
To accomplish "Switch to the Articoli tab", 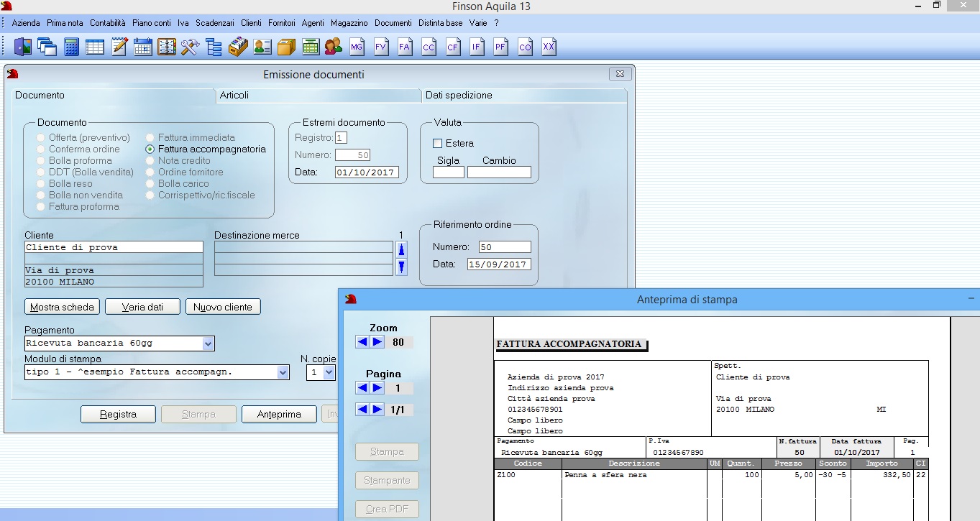I will pyautogui.click(x=318, y=95).
